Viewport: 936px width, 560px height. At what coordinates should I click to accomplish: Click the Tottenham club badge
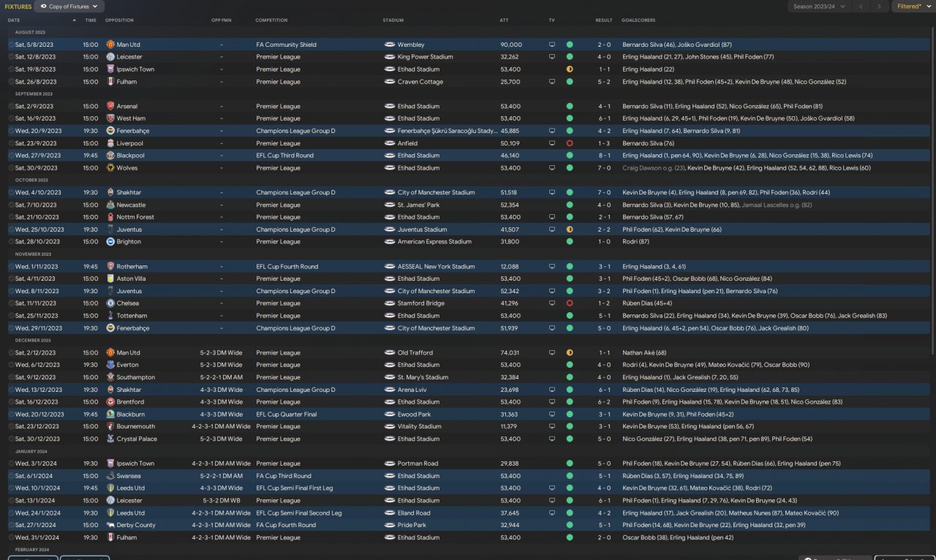(x=110, y=316)
